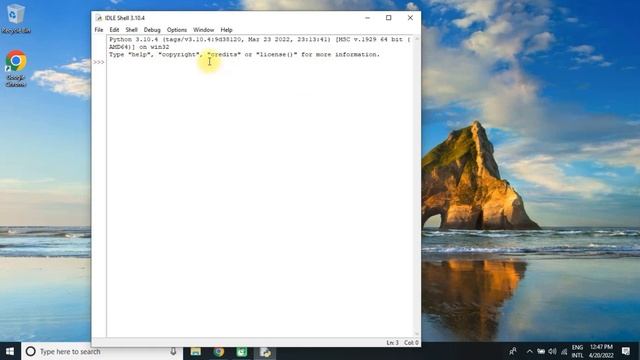Click the "license()" text in the banner

(276, 54)
